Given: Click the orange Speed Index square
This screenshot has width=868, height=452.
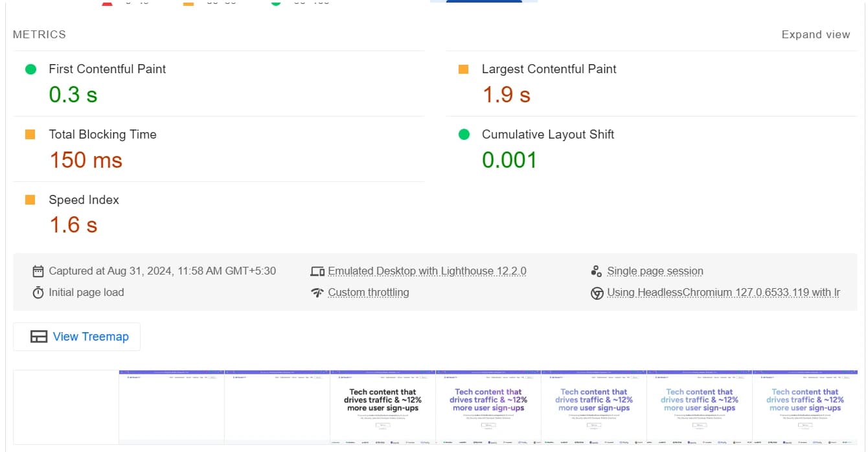Looking at the screenshot, I should (30, 200).
